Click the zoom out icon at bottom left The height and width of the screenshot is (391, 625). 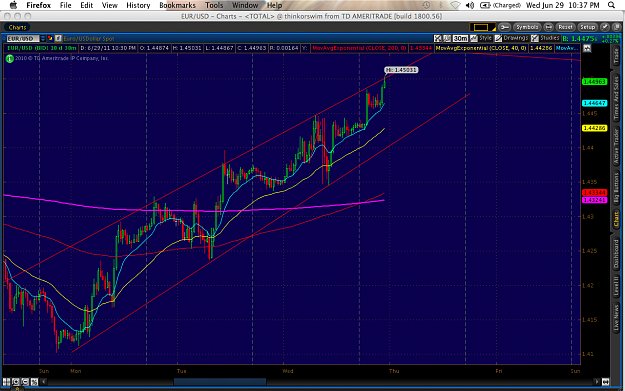[25, 382]
